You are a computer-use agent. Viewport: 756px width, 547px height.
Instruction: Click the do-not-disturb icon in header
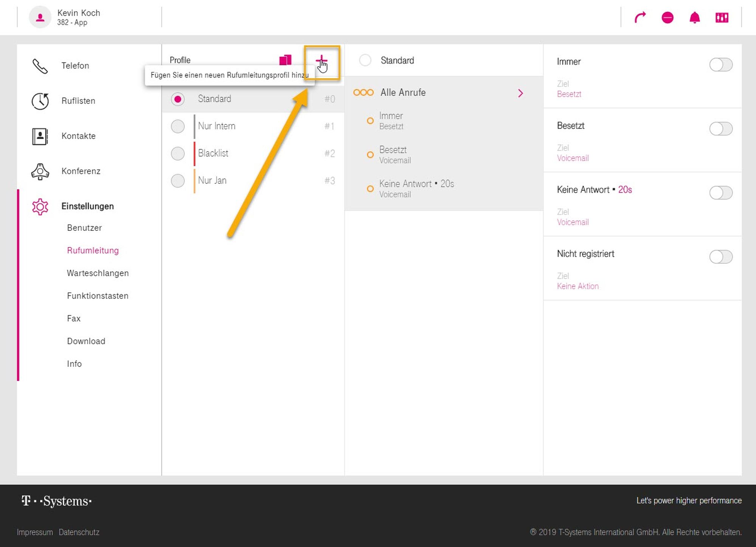tap(668, 17)
